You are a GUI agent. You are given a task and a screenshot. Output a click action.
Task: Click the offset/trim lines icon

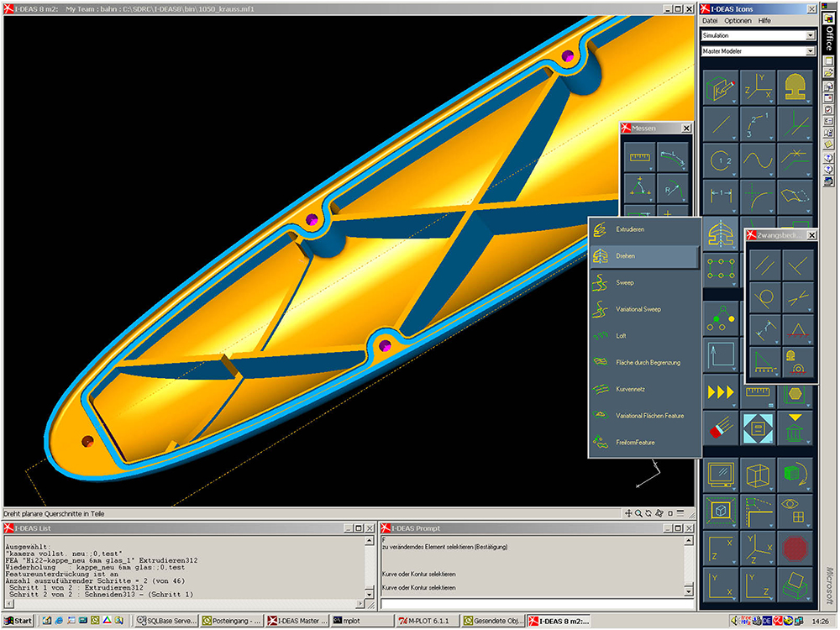coord(795,160)
